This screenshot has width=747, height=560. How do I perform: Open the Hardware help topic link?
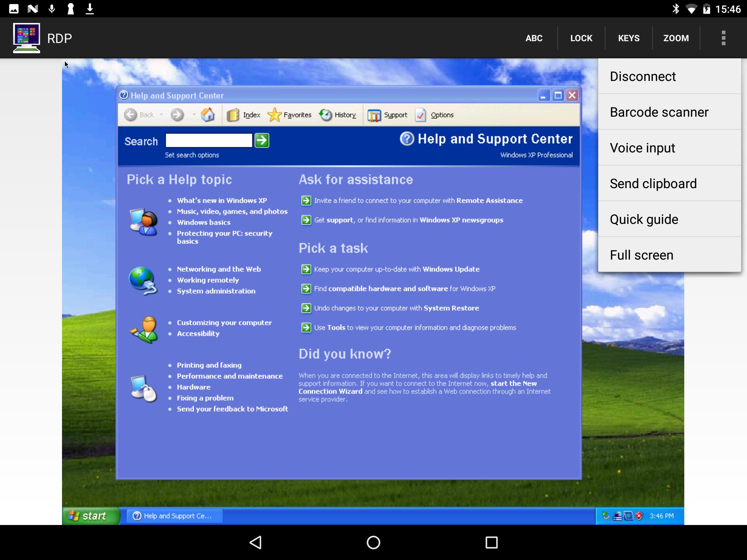click(193, 387)
